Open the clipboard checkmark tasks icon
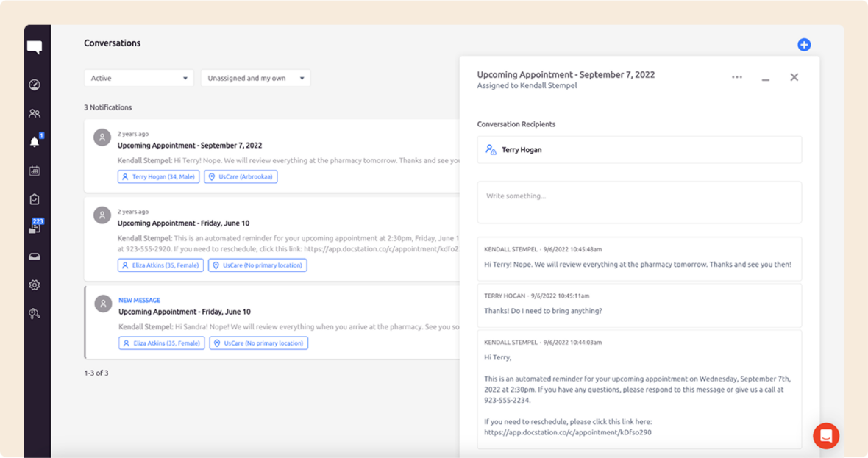This screenshot has height=458, width=868. [35, 199]
